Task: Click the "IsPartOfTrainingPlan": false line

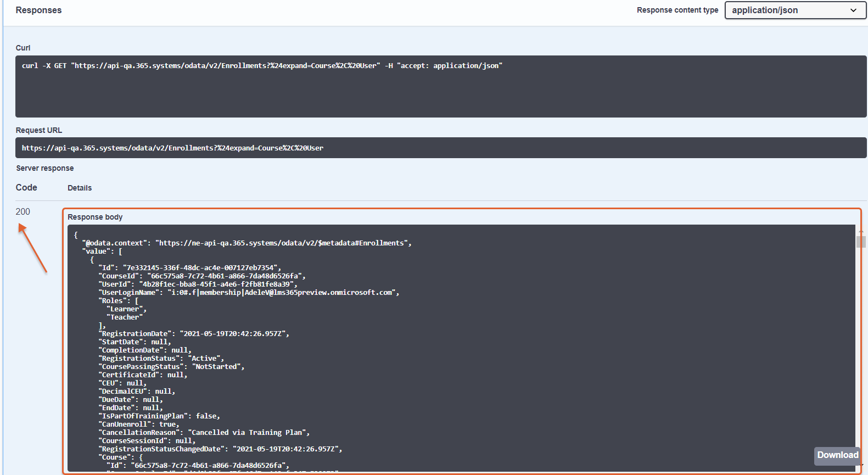Action: coord(159,416)
